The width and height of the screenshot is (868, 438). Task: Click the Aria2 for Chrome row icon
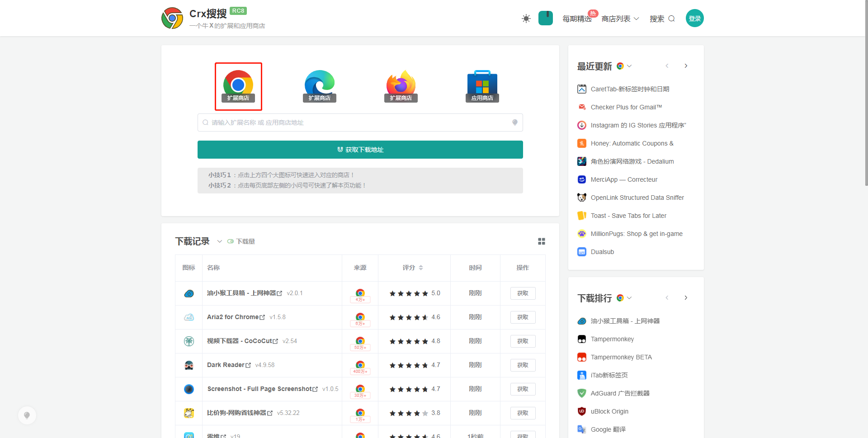(x=189, y=317)
